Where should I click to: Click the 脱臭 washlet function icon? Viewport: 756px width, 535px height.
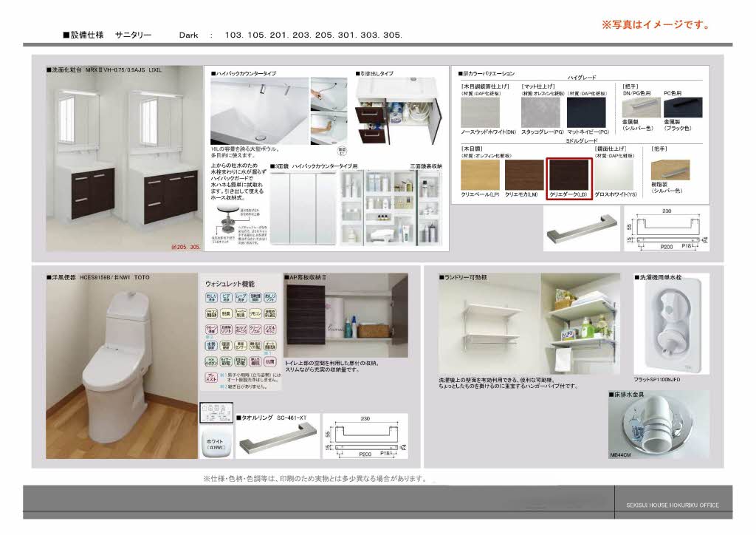coord(224,313)
